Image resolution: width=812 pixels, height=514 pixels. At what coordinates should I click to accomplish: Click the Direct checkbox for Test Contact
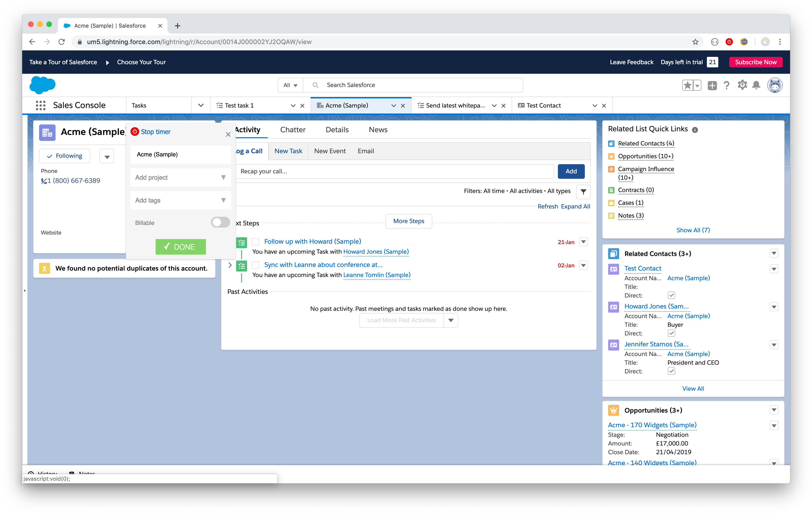[x=671, y=295]
